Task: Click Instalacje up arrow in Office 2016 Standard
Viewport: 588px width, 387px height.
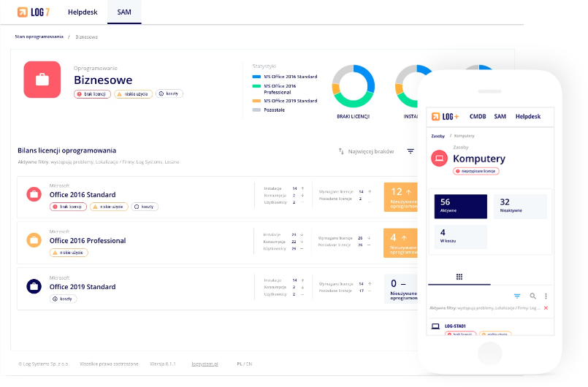Action: pyautogui.click(x=302, y=188)
